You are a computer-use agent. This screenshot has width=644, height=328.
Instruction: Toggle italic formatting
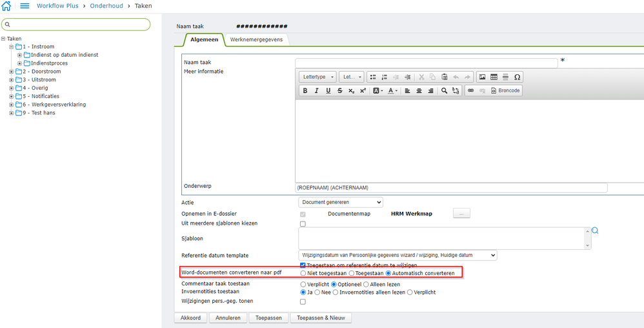pyautogui.click(x=317, y=91)
